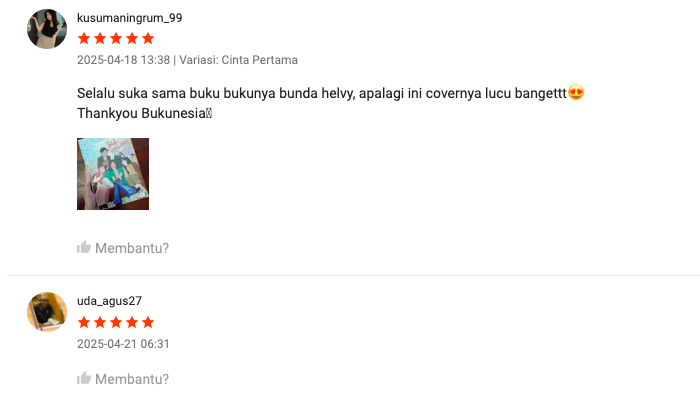700x402 pixels.
Task: Click the heart-eyes emoji in the review text
Action: pyautogui.click(x=575, y=93)
